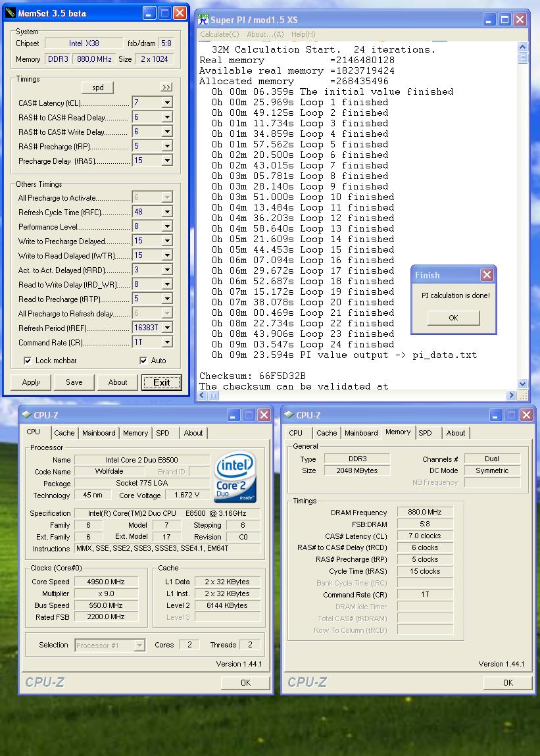Close the Finish dialog with X

487,275
